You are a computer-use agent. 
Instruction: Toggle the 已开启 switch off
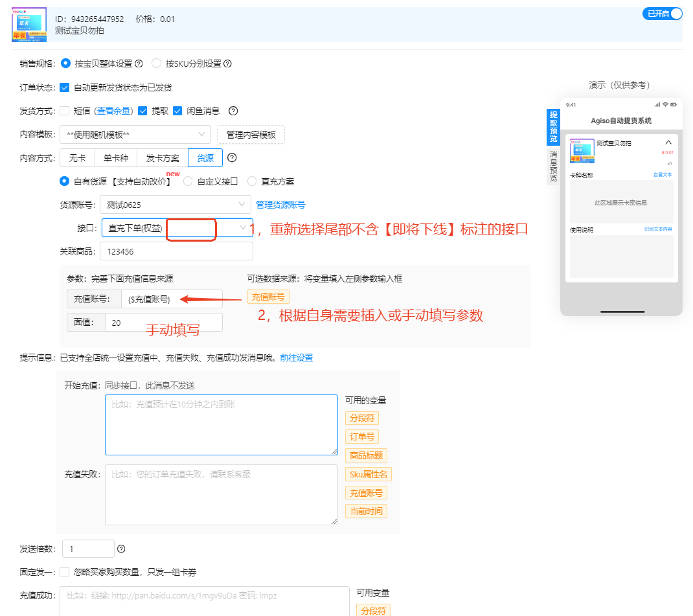point(662,14)
